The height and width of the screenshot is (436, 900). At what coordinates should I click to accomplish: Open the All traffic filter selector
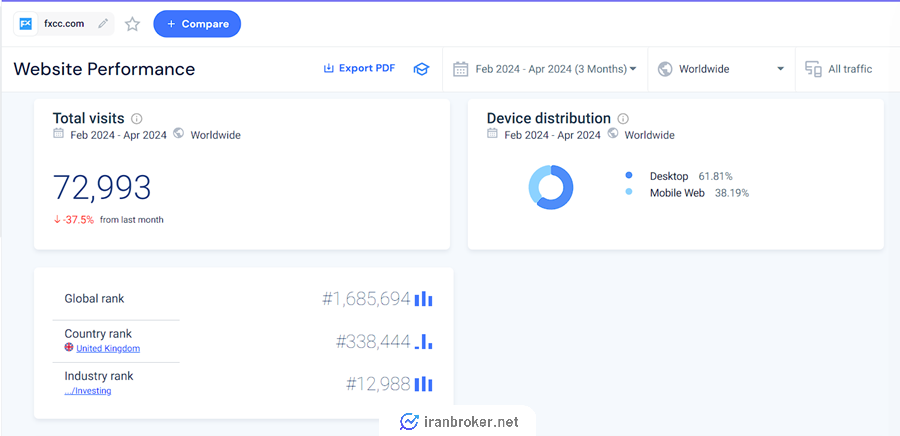pos(839,69)
